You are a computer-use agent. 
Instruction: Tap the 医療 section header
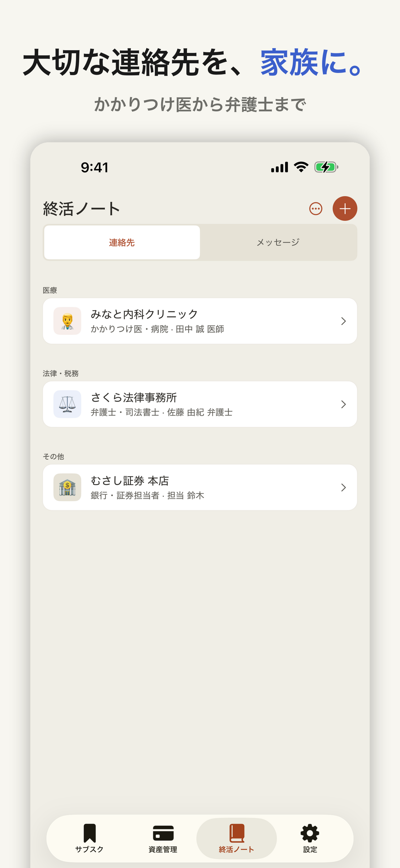[50, 290]
